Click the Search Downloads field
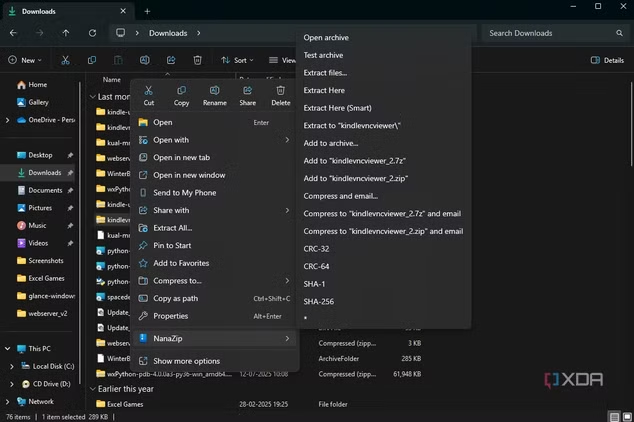634x422 pixels. coord(554,33)
